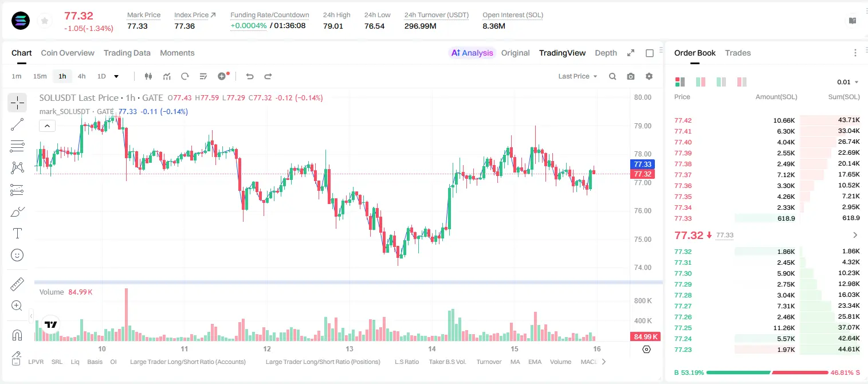Expand the 0.01 price precision dropdown

848,82
